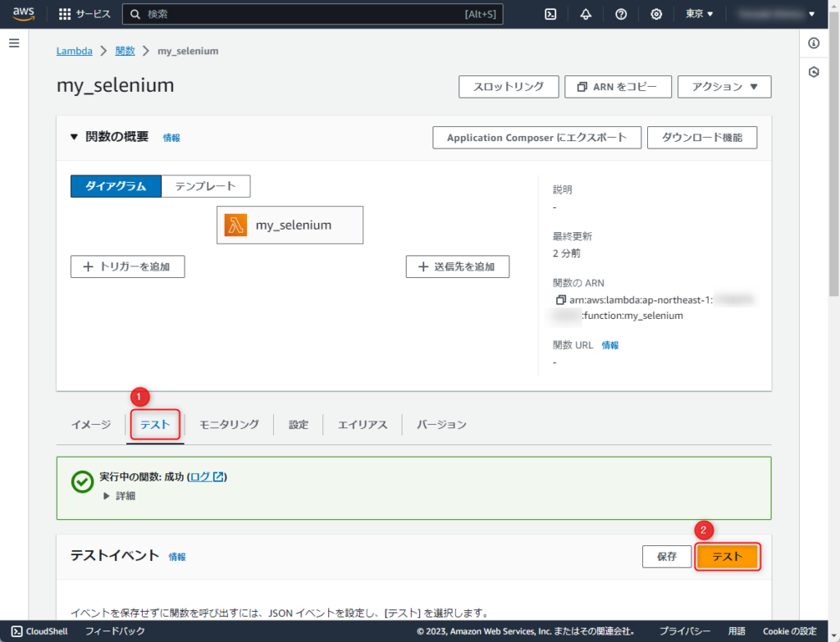Click the Throttling button
The height and width of the screenshot is (642, 840).
pyautogui.click(x=509, y=87)
